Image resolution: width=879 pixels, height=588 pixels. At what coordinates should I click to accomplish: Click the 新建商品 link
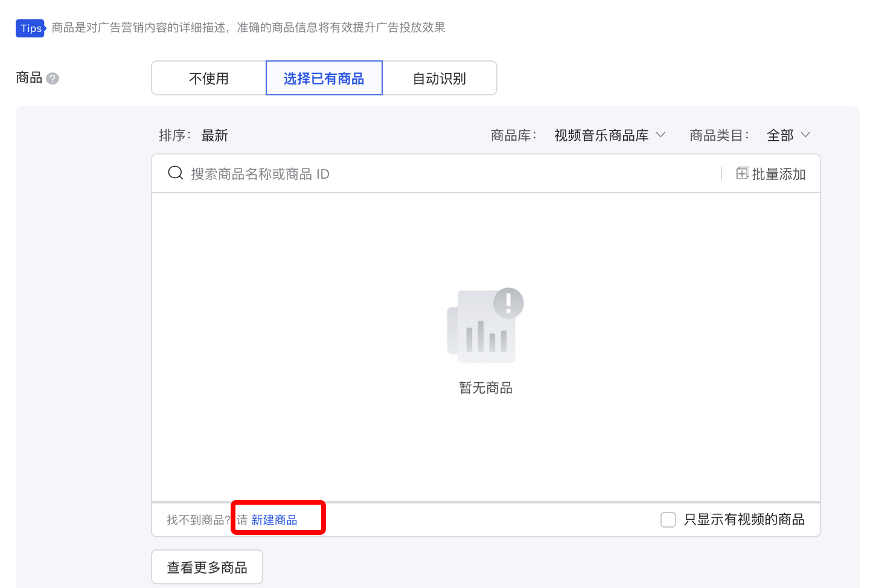point(275,519)
